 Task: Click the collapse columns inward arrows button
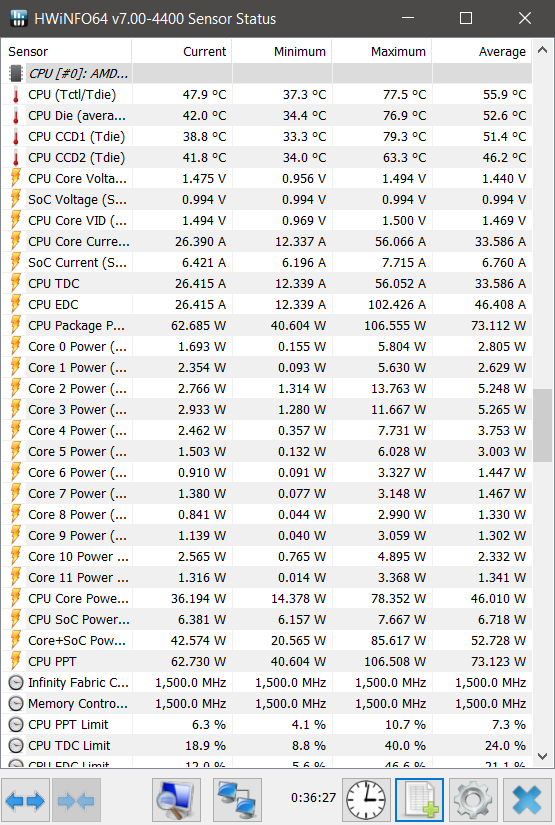[x=76, y=800]
